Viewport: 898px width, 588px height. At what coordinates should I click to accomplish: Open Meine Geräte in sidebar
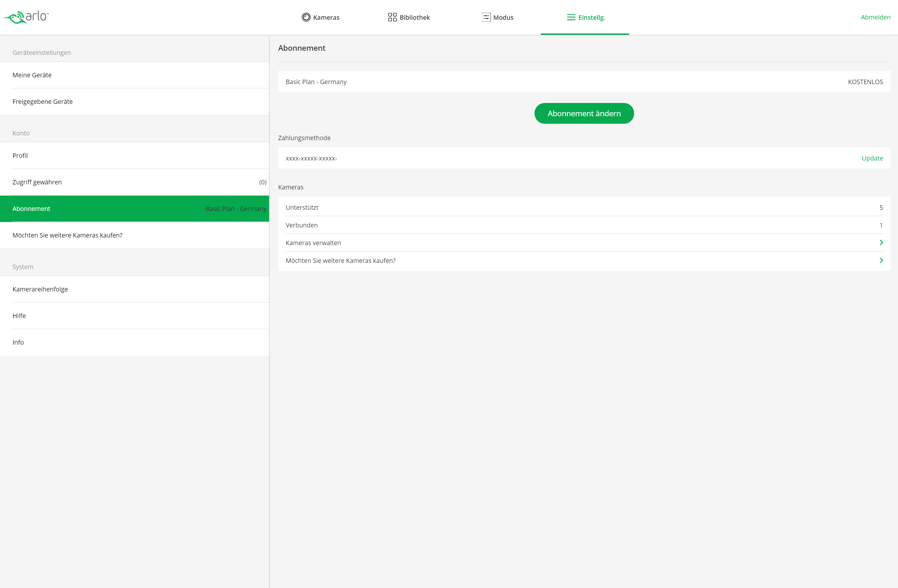pos(134,75)
